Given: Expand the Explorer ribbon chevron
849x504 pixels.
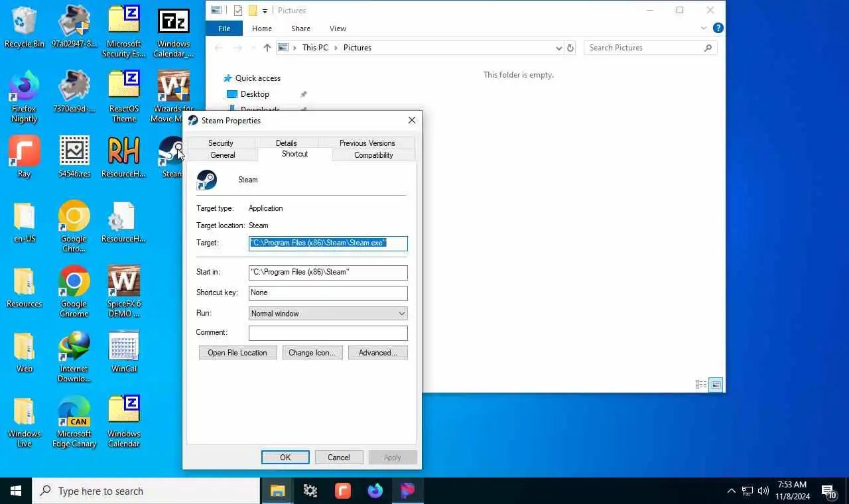Looking at the screenshot, I should click(704, 29).
